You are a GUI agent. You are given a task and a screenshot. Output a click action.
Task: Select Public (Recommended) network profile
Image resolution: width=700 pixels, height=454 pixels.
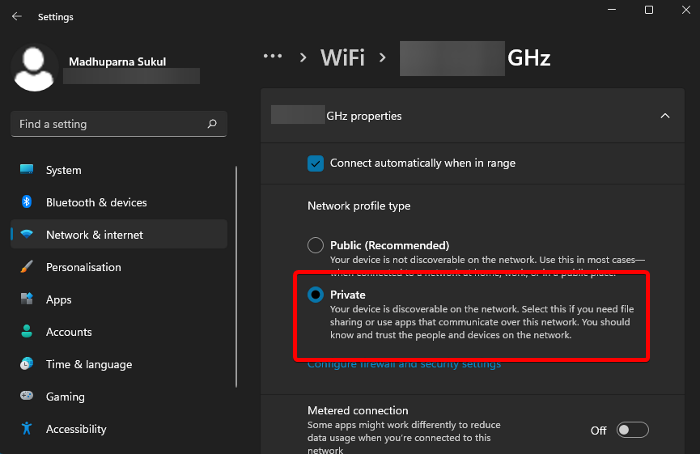[316, 245]
